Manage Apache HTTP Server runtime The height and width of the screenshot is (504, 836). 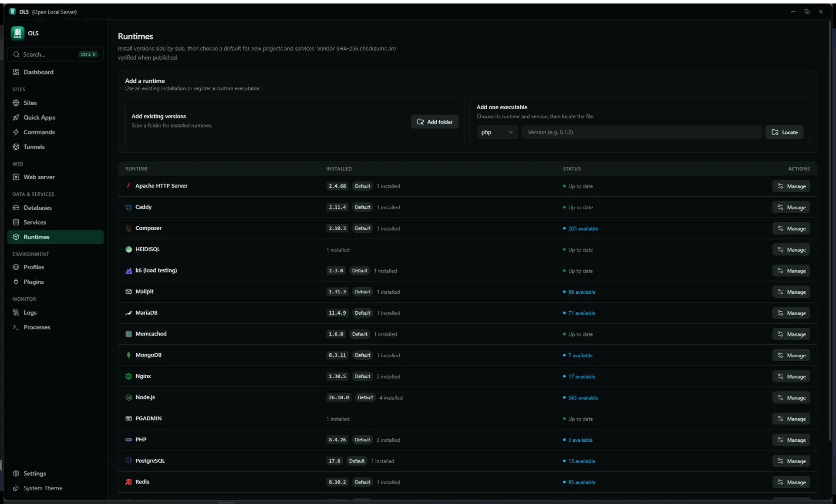(791, 186)
